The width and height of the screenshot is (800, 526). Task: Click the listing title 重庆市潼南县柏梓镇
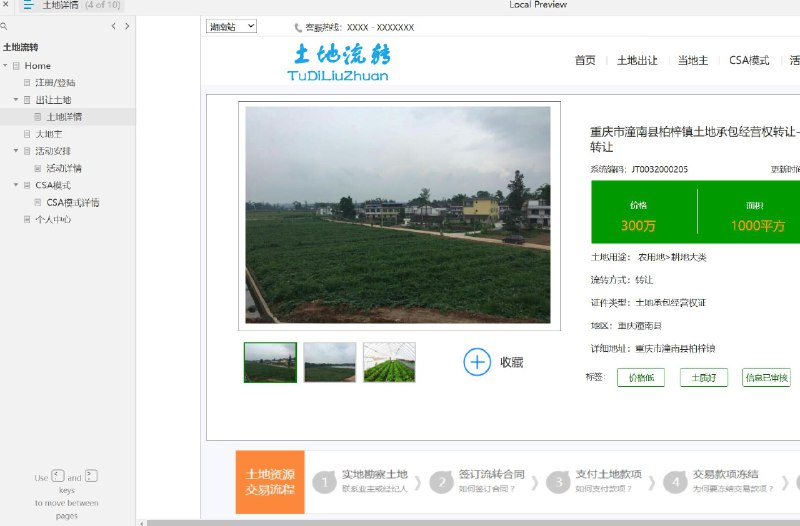tap(695, 139)
